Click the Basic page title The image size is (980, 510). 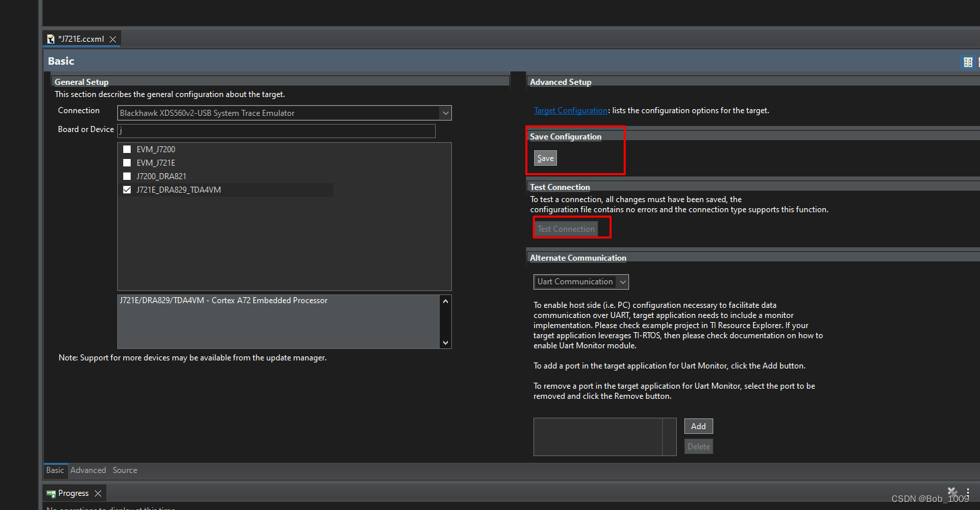click(61, 61)
